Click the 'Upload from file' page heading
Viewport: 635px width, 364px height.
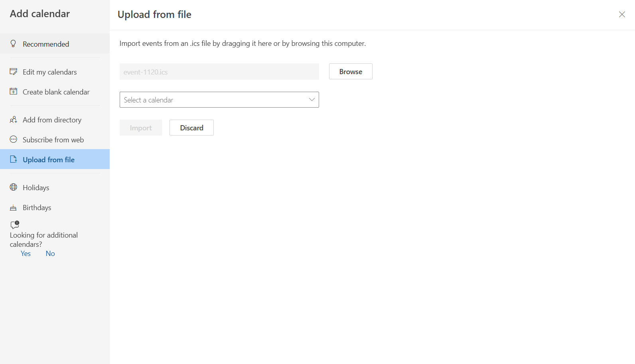click(x=154, y=14)
